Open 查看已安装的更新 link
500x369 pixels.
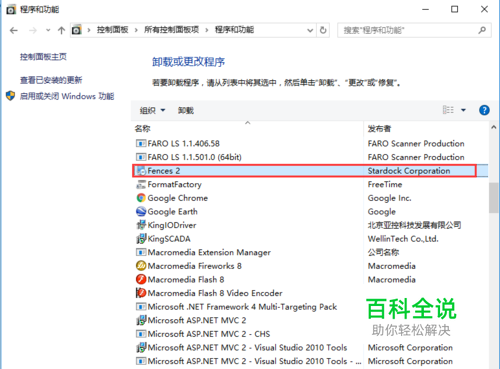point(51,80)
